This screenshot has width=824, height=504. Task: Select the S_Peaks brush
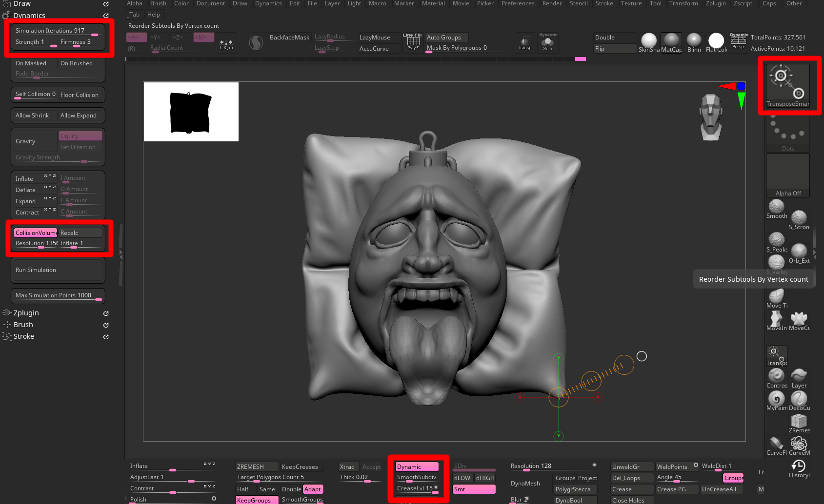[777, 242]
